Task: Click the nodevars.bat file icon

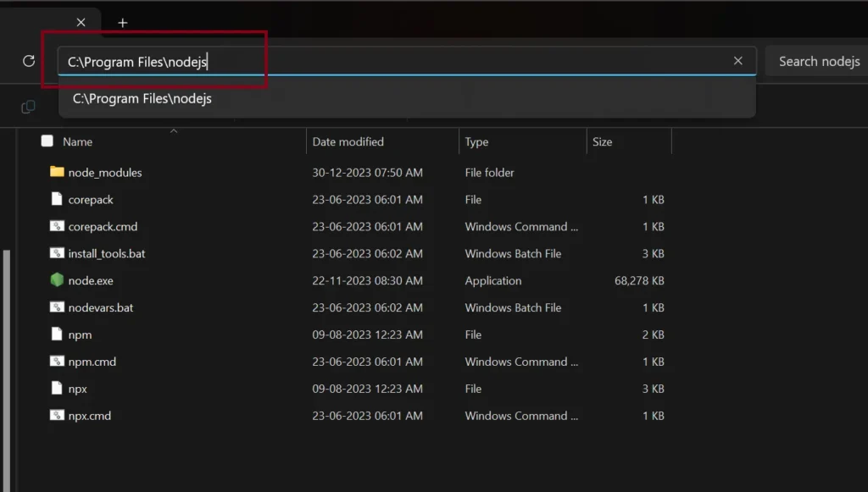Action: click(57, 307)
